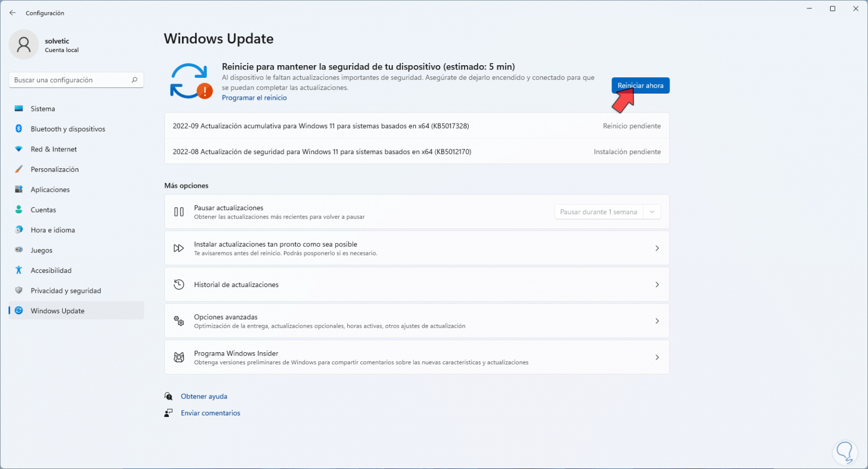Click Enviar comentarios link
This screenshot has height=469, width=868.
click(210, 413)
